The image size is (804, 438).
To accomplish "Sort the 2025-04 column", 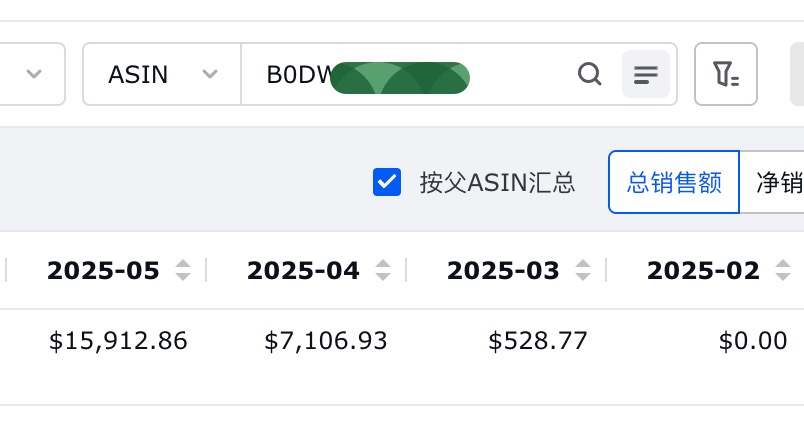I will click(383, 270).
